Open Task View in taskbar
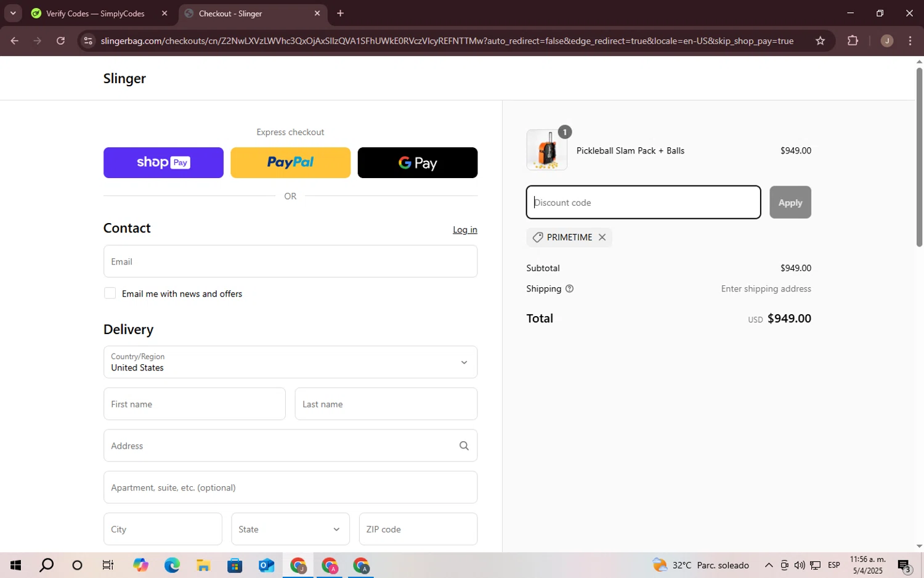This screenshot has height=578, width=924. pos(108,565)
